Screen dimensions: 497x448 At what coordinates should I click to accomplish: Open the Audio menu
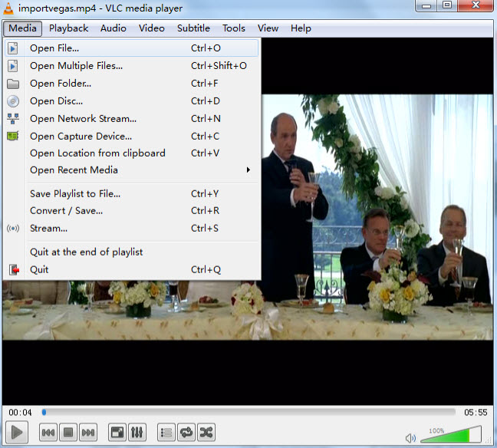pos(114,28)
